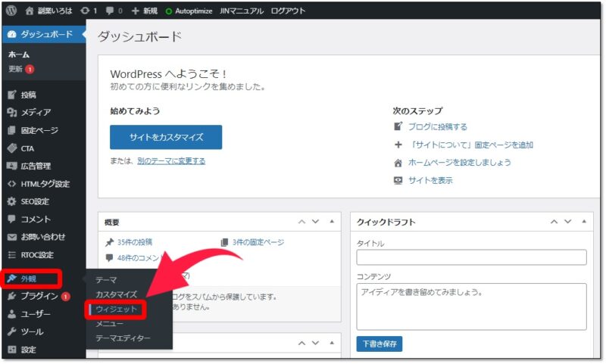Click the edit icon beside ブログに投稿する
The image size is (606, 364).
[x=398, y=126]
